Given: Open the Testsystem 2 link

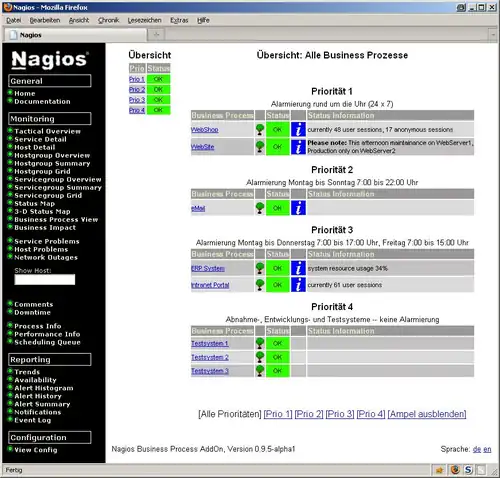Looking at the screenshot, I should click(210, 357).
